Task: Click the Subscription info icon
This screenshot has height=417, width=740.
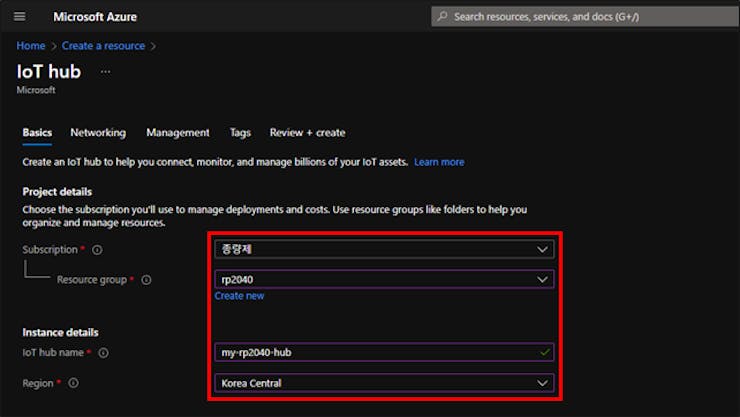Action: click(x=97, y=250)
